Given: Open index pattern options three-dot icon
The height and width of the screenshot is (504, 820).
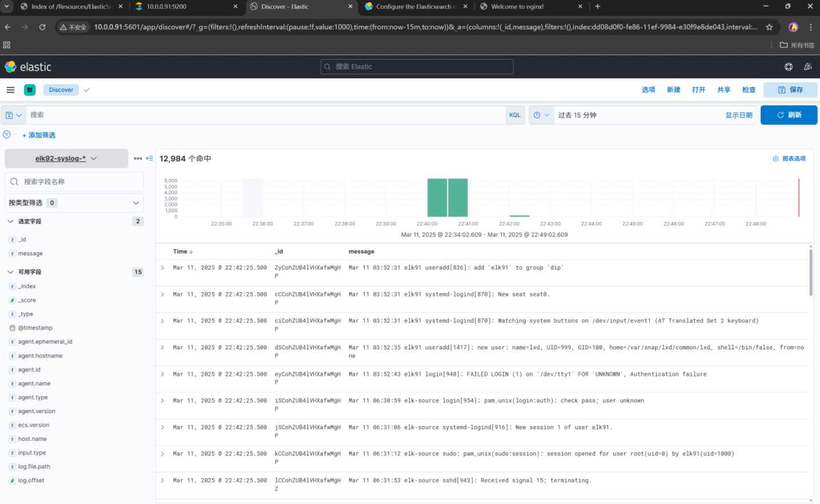Looking at the screenshot, I should 138,159.
